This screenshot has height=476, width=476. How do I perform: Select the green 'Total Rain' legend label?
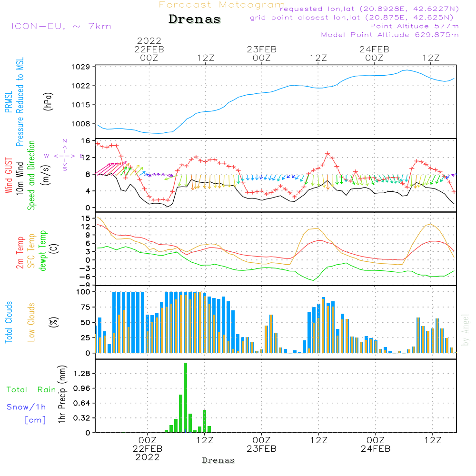point(31,390)
